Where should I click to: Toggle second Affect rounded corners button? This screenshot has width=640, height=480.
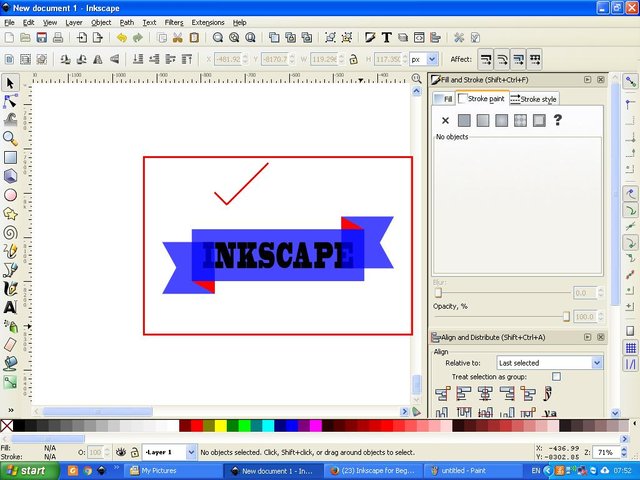[502, 60]
